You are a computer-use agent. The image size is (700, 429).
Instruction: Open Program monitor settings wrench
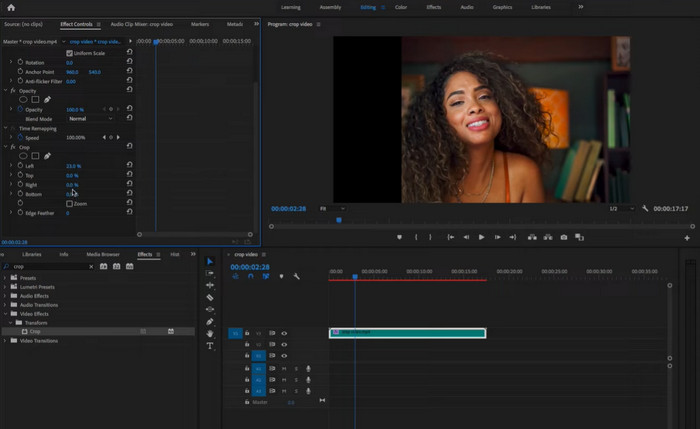click(x=645, y=208)
